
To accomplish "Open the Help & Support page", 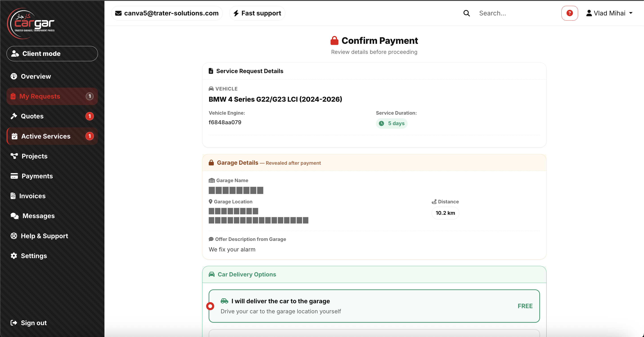I will (44, 236).
